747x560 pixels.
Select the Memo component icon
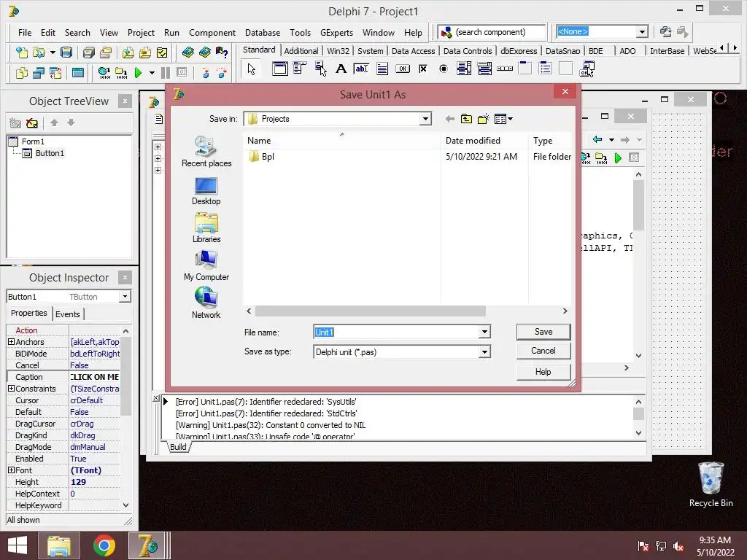point(382,69)
